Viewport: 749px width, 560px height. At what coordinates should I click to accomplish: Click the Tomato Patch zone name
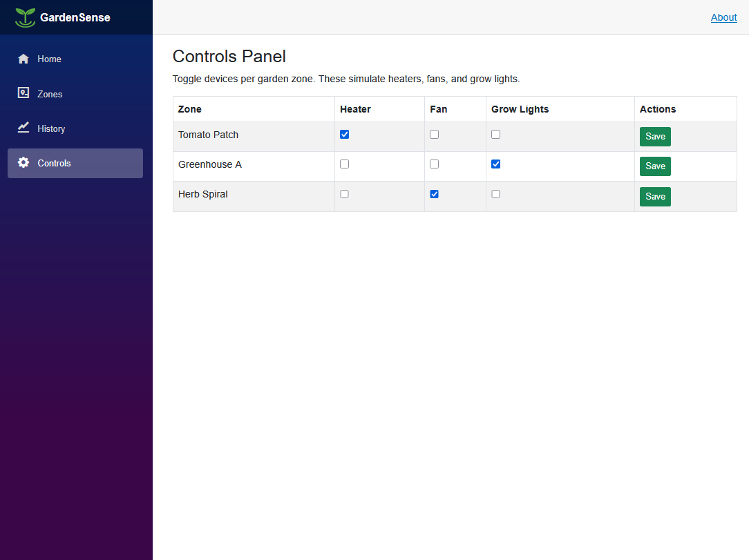pyautogui.click(x=208, y=135)
